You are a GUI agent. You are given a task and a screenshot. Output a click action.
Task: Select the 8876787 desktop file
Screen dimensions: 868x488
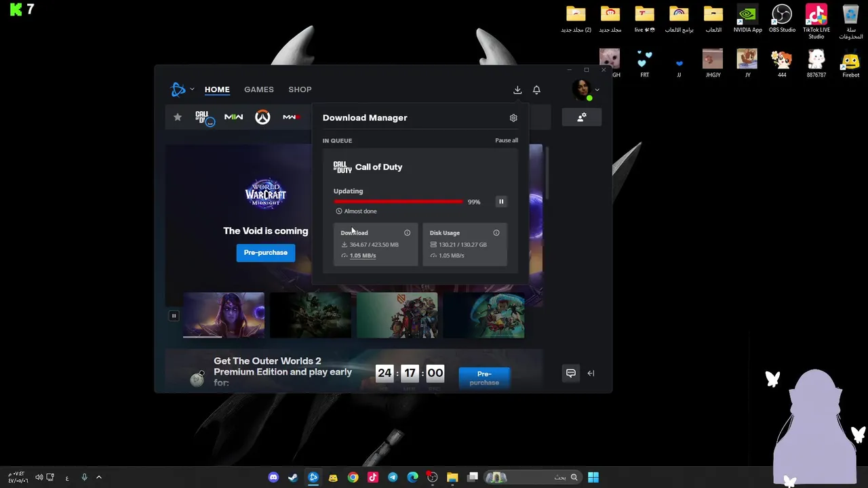(816, 64)
